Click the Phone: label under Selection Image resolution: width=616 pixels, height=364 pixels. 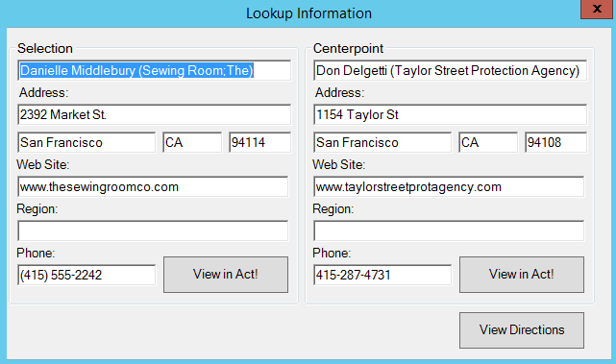(36, 253)
